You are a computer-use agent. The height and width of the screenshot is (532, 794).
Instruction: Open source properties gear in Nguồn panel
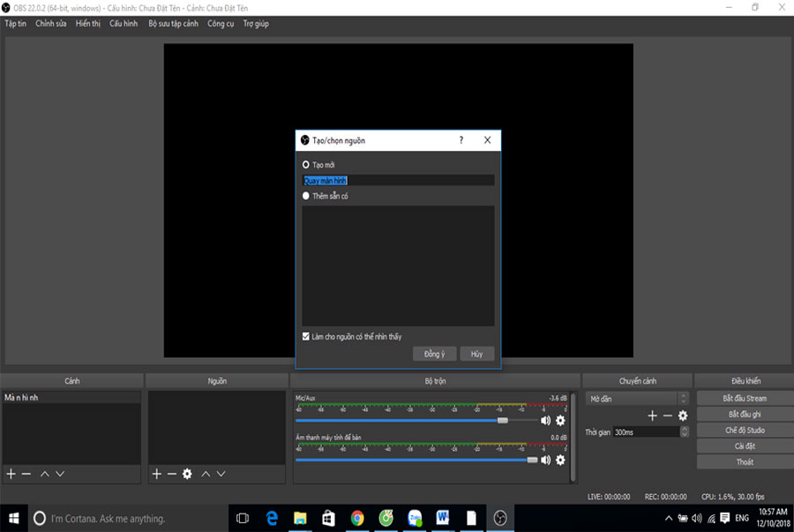tap(187, 474)
